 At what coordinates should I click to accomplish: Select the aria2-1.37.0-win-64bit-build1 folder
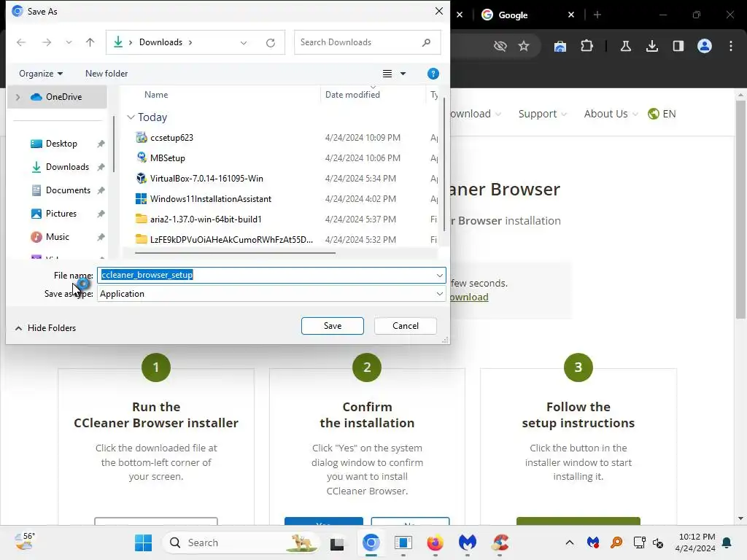[206, 219]
